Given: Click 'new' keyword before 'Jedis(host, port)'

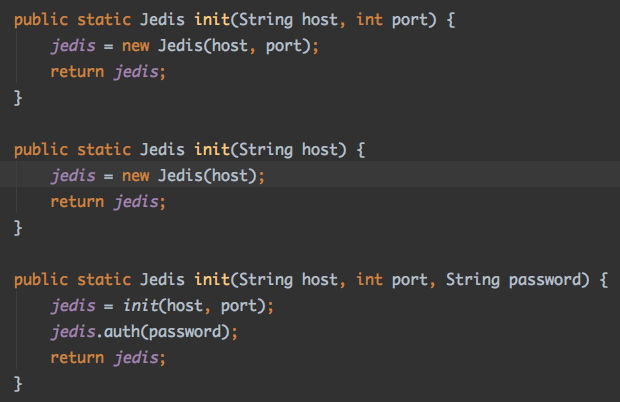Looking at the screenshot, I should tap(136, 46).
